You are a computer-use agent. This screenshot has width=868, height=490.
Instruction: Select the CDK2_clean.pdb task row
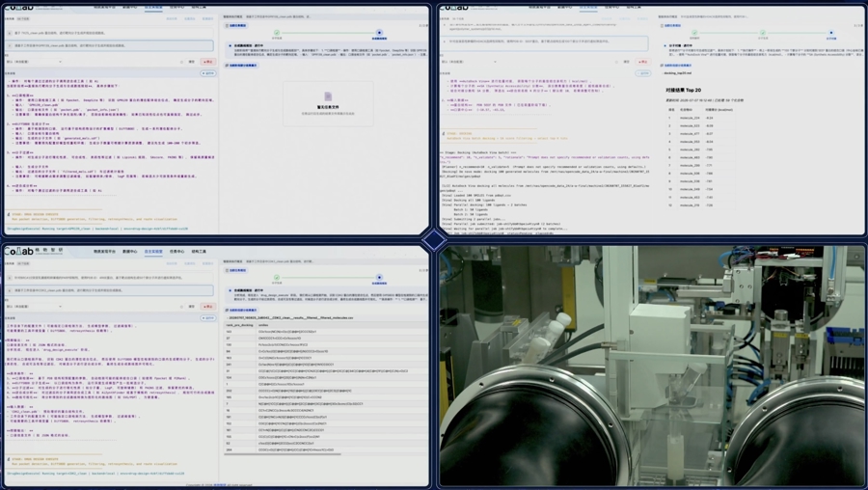pos(109,290)
